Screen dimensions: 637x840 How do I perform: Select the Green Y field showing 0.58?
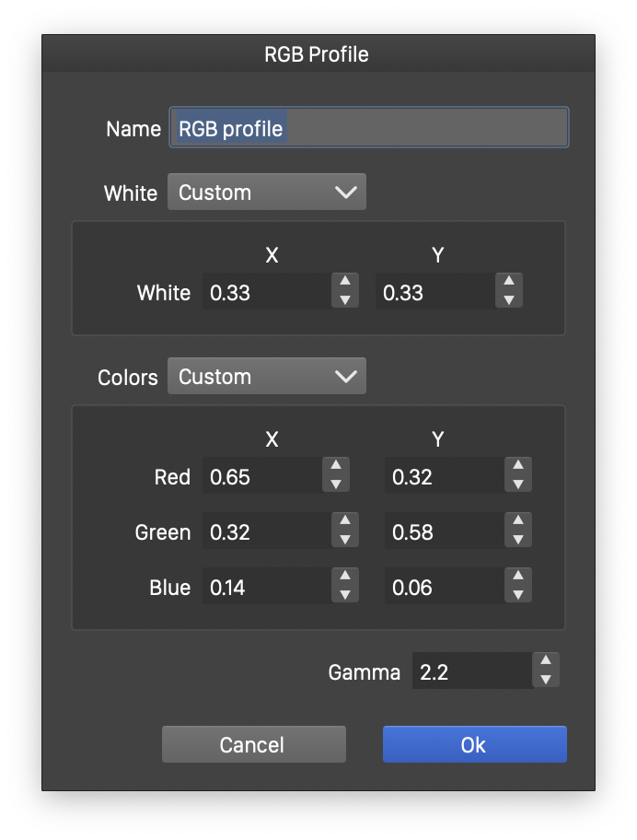coord(444,532)
